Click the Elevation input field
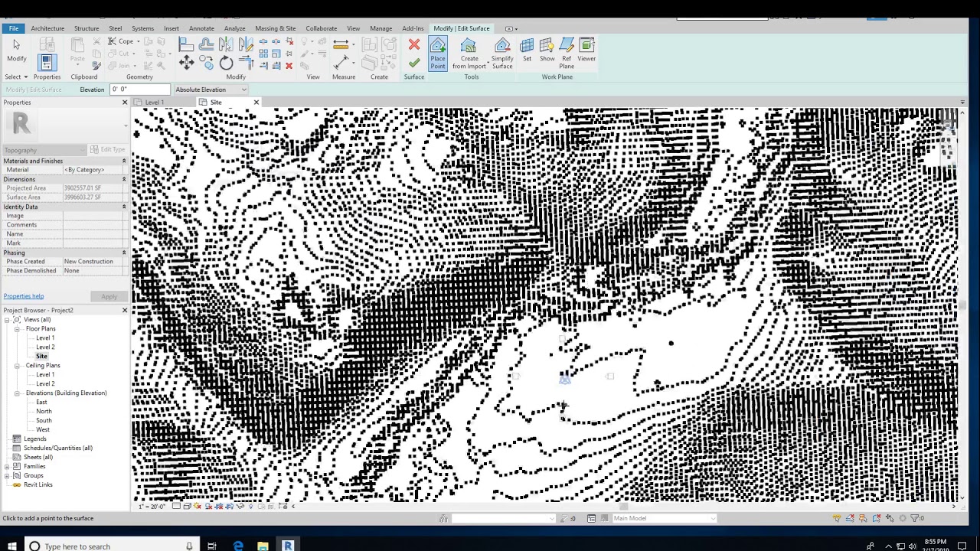Screen dimensions: 980x551 [139, 90]
